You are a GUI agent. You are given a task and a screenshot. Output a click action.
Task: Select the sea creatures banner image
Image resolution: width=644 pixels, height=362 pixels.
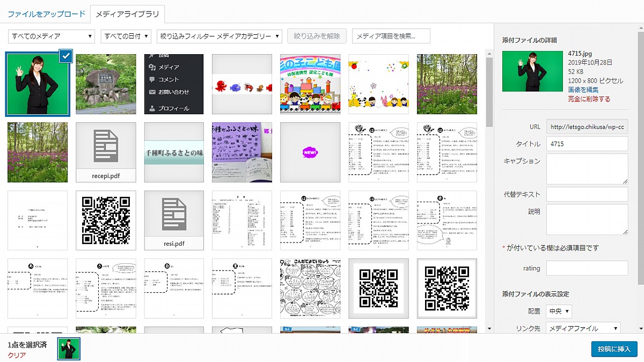[x=242, y=84]
